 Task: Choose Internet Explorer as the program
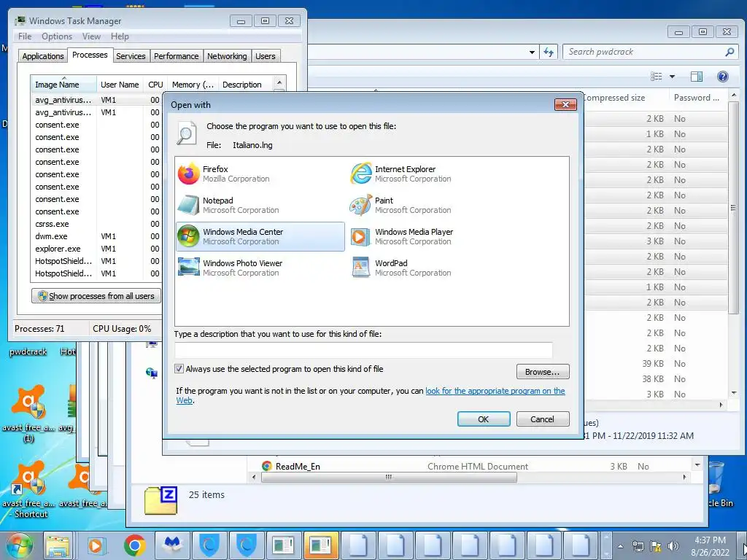[432, 174]
